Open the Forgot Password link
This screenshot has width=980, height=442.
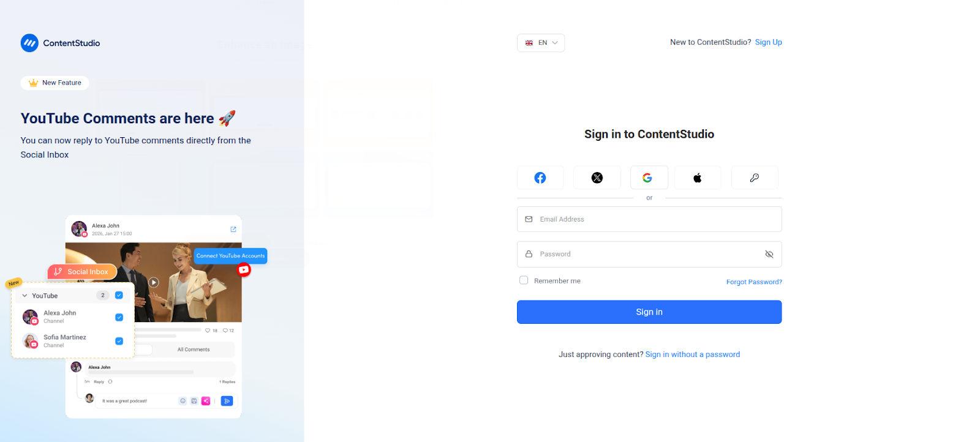(x=754, y=282)
